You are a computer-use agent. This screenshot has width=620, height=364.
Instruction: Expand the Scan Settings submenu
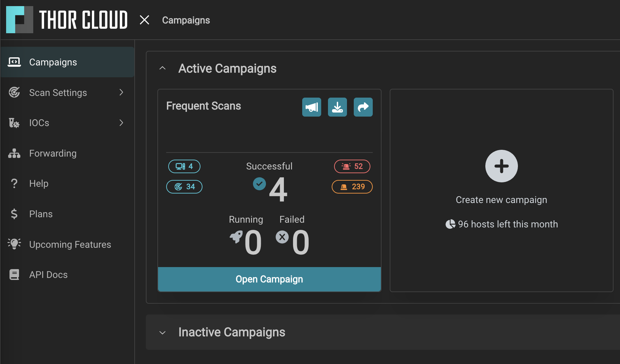coord(121,93)
